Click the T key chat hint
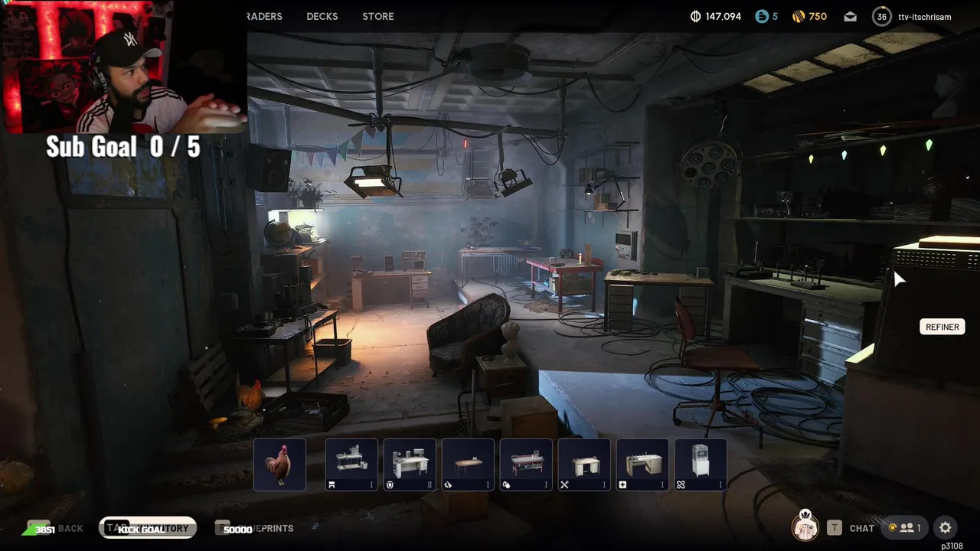Screen dimensions: 980x551 coord(835,527)
